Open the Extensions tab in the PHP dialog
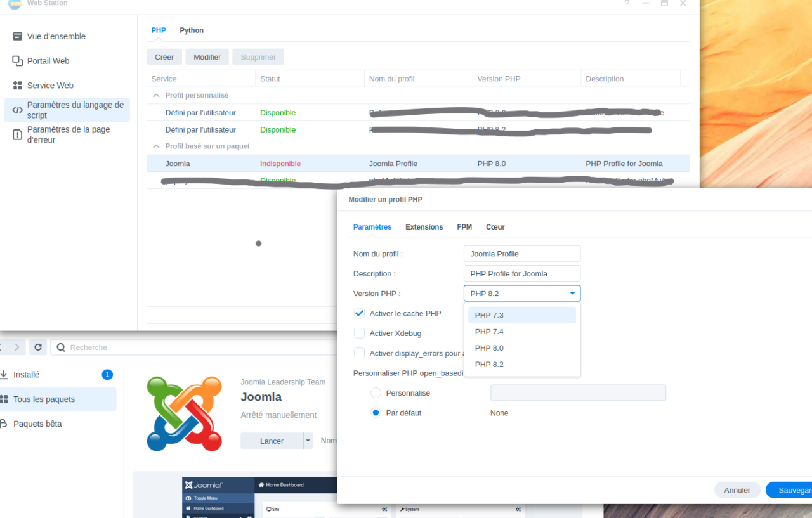This screenshot has width=812, height=518. 424,226
